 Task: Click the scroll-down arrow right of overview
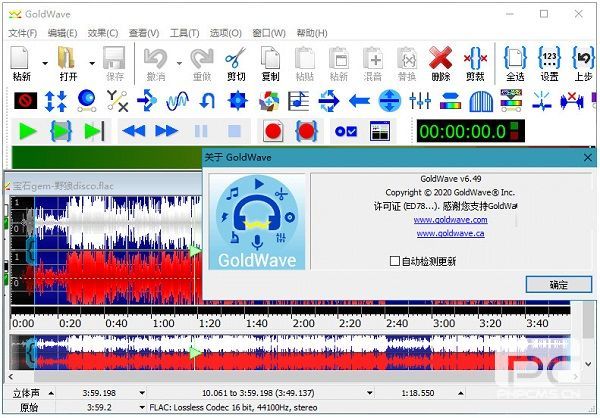click(x=589, y=364)
